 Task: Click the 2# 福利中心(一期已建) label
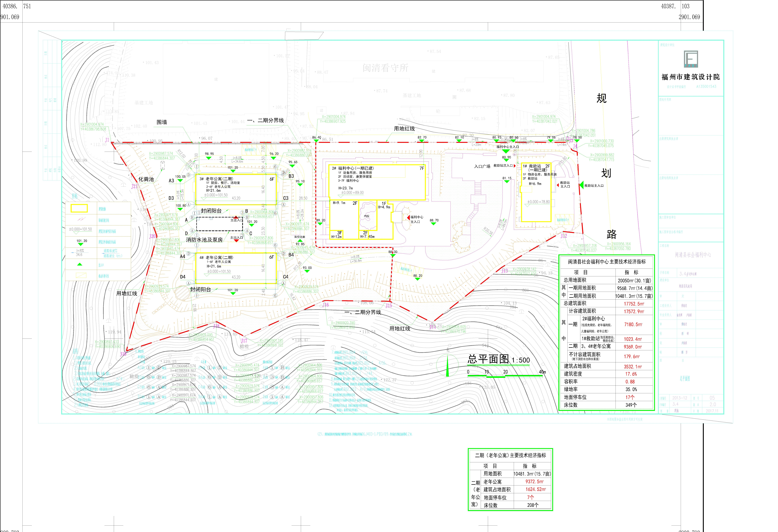point(353,168)
